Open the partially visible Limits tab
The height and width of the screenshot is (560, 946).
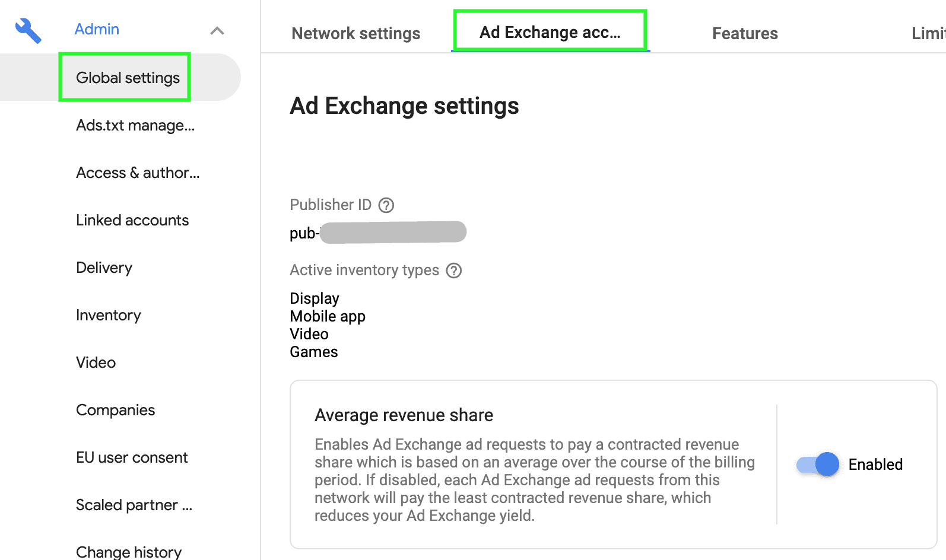928,33
